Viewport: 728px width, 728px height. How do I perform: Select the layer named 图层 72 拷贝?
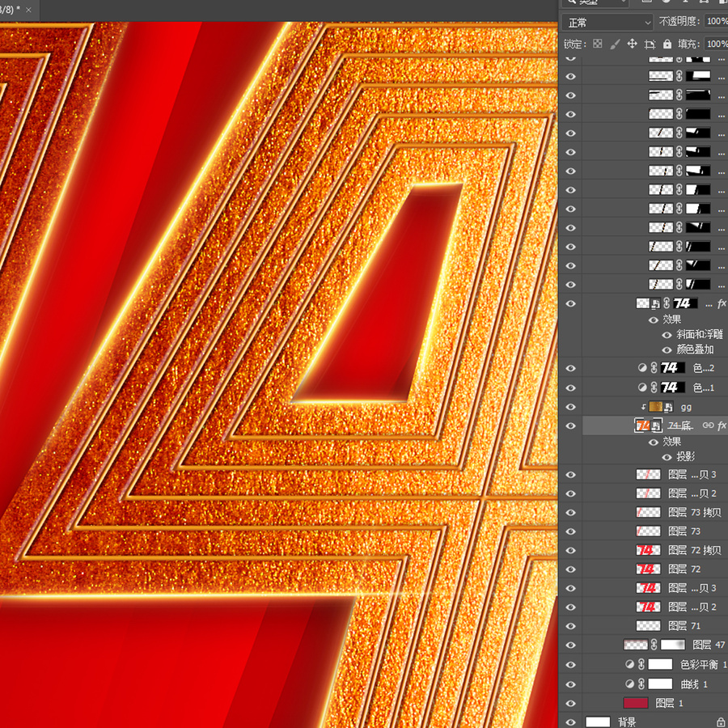[694, 550]
